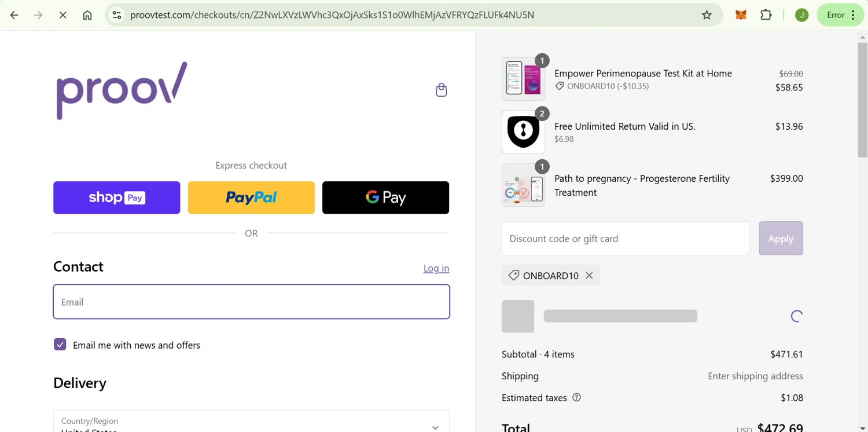Bookmark this page with star icon
Screen dimensions: 868x432
pyautogui.click(x=707, y=15)
